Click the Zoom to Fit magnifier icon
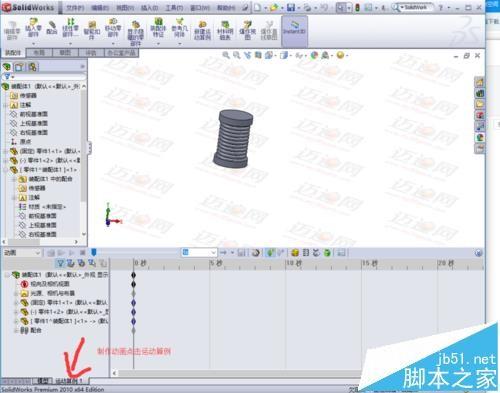Image resolution: width=500 pixels, height=393 pixels. click(x=226, y=55)
